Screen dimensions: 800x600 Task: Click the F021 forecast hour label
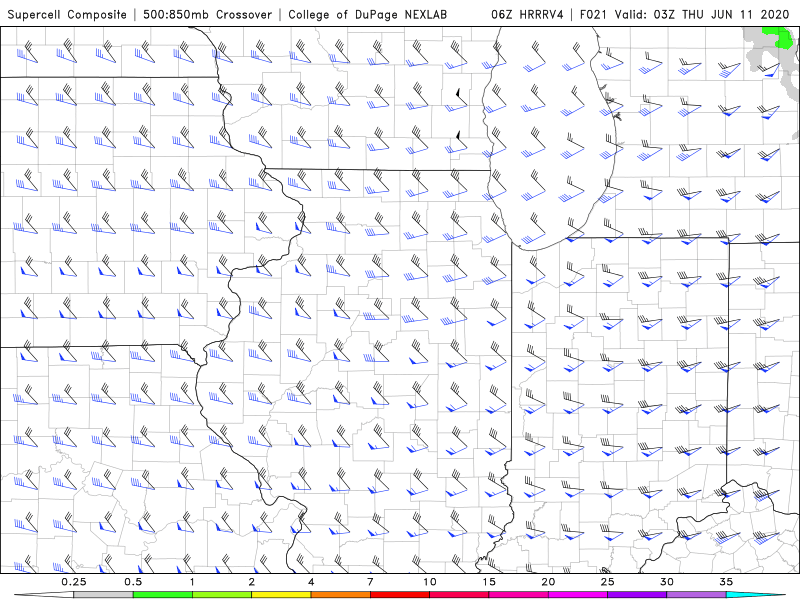[594, 14]
